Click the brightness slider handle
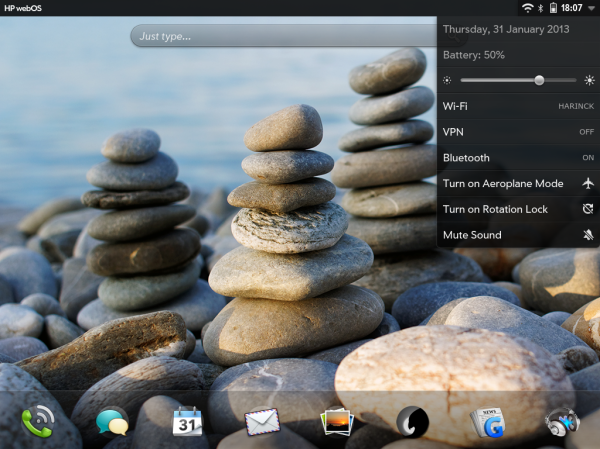Screen dimensions: 600x449 [539, 80]
